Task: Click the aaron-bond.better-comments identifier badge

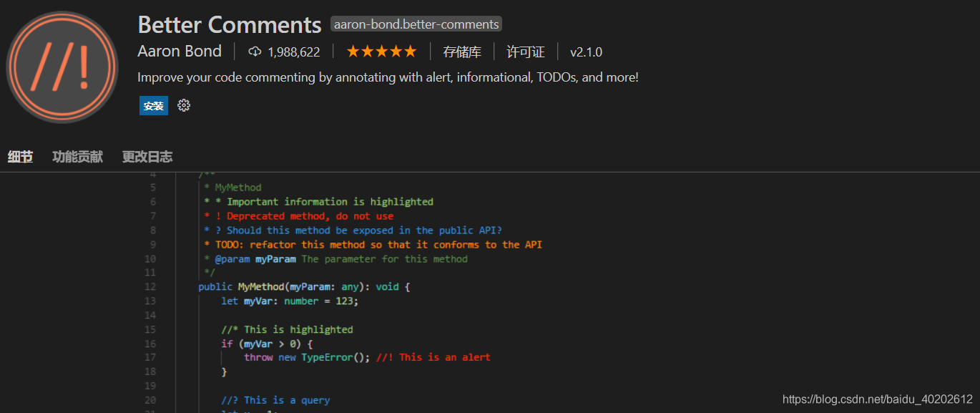Action: [416, 24]
